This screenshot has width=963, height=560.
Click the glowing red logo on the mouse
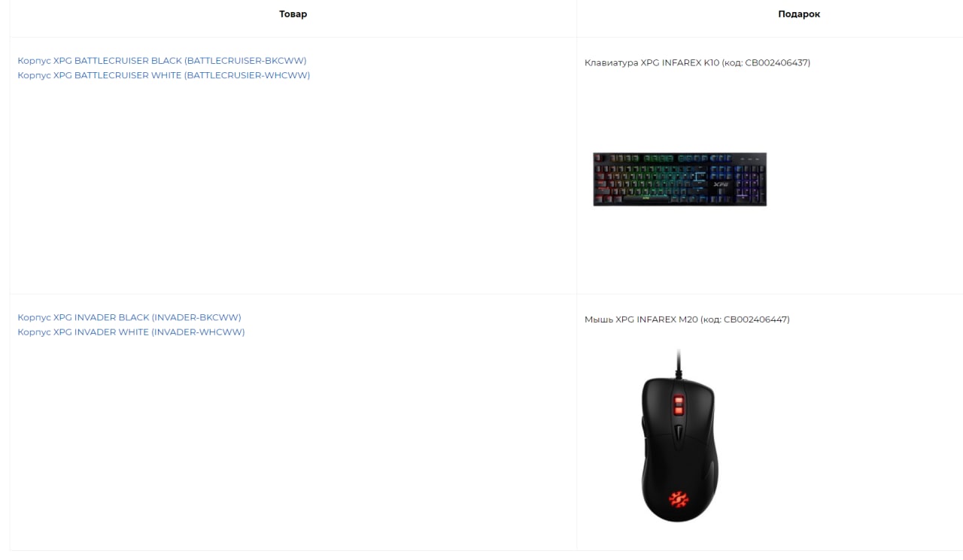(679, 499)
